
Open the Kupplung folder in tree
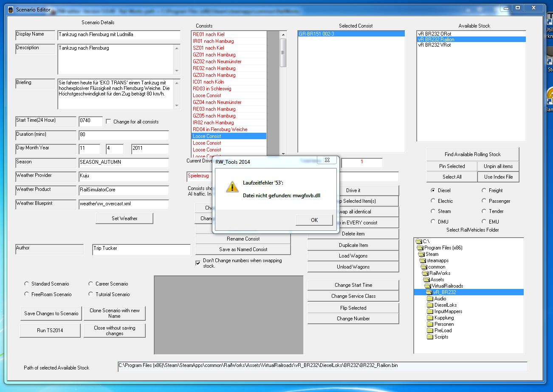tap(443, 318)
